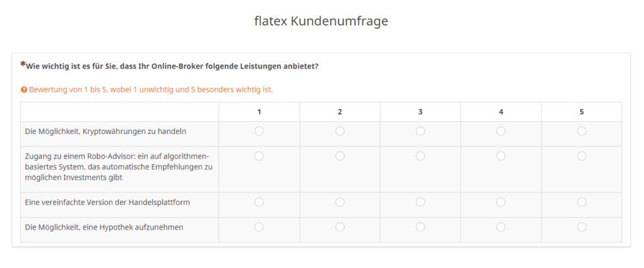Click the orange help question-mark icon
This screenshot has height=268, width=644.
(24, 89)
